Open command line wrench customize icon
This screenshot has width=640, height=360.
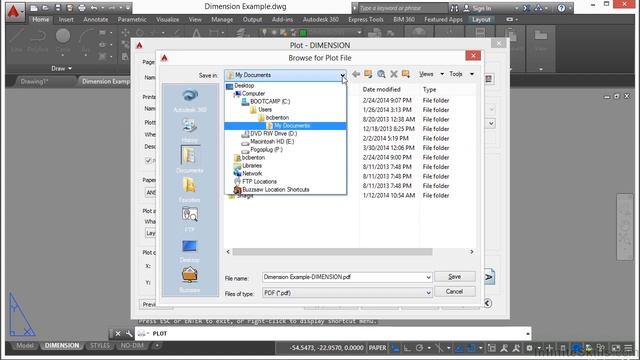(x=129, y=334)
